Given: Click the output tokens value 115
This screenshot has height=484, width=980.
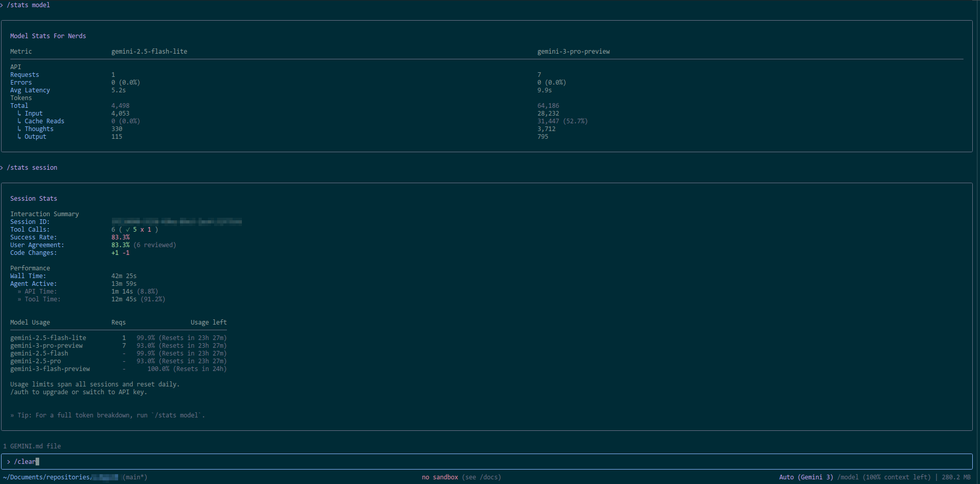Looking at the screenshot, I should [x=117, y=137].
